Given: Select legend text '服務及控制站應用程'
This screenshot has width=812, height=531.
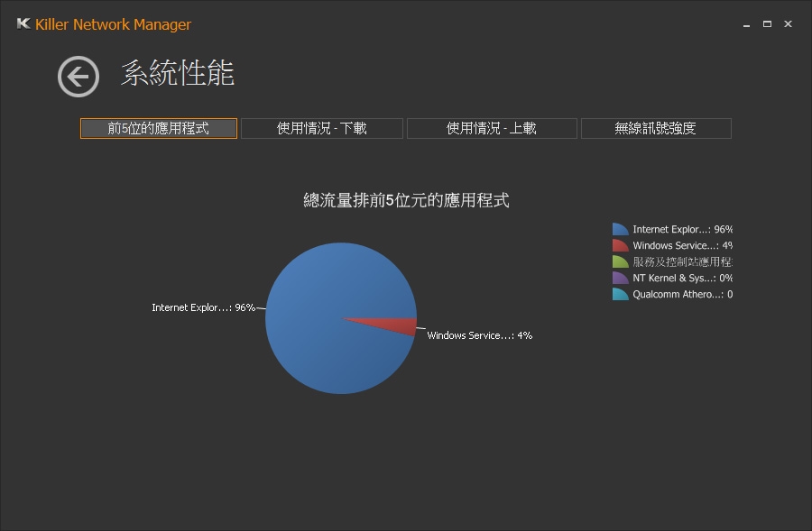Looking at the screenshot, I should tap(683, 261).
